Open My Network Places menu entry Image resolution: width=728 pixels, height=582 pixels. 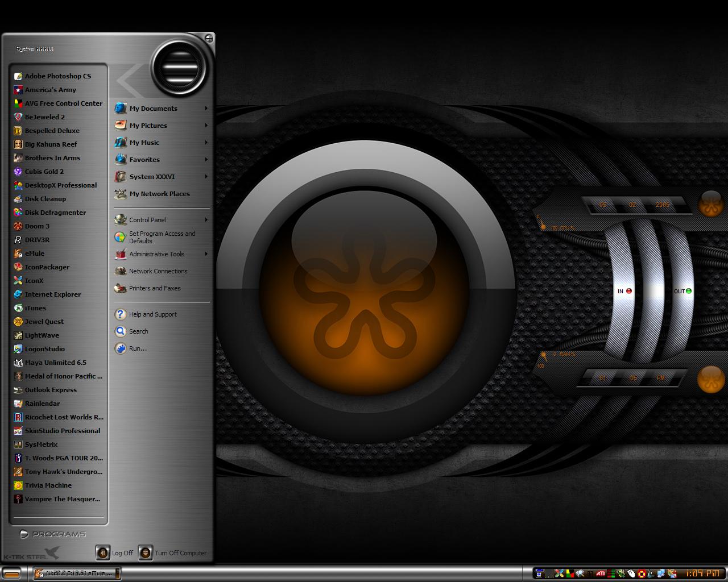coord(159,194)
